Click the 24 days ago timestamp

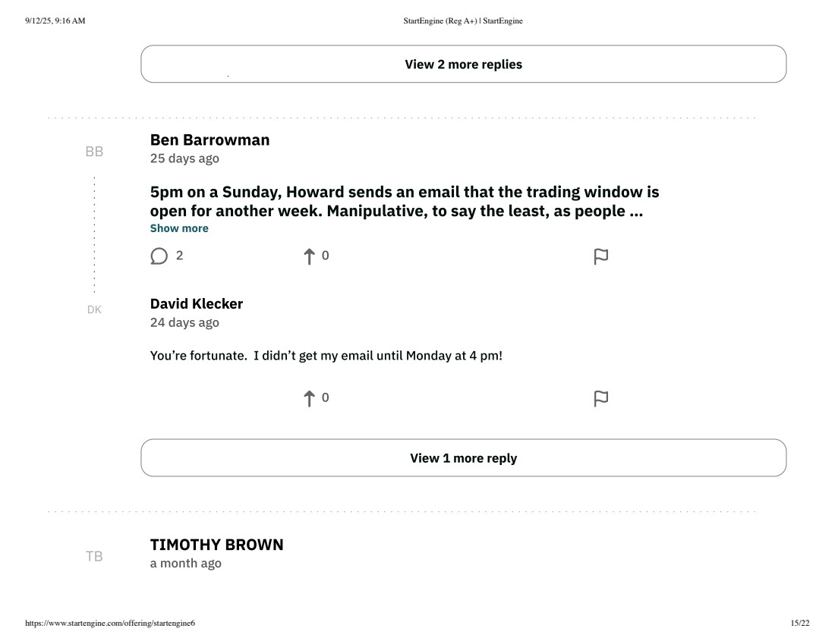184,322
